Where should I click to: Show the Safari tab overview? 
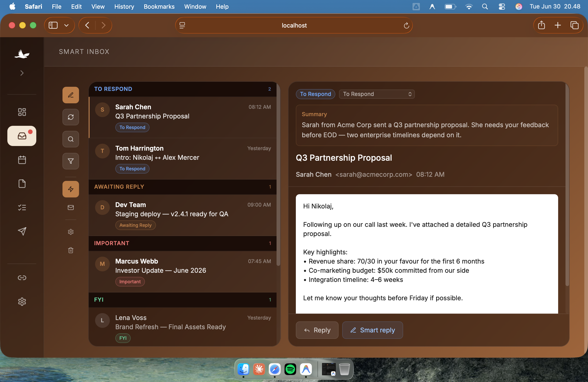click(x=574, y=25)
